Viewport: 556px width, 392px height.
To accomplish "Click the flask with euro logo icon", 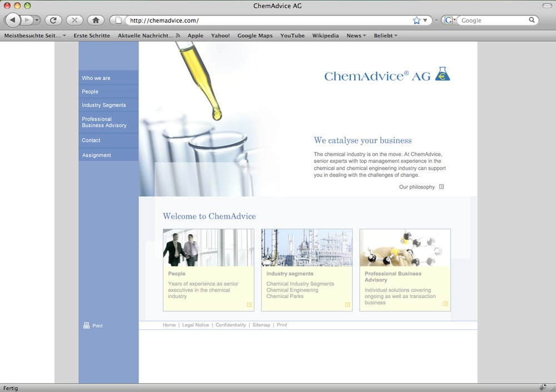I will coord(442,73).
